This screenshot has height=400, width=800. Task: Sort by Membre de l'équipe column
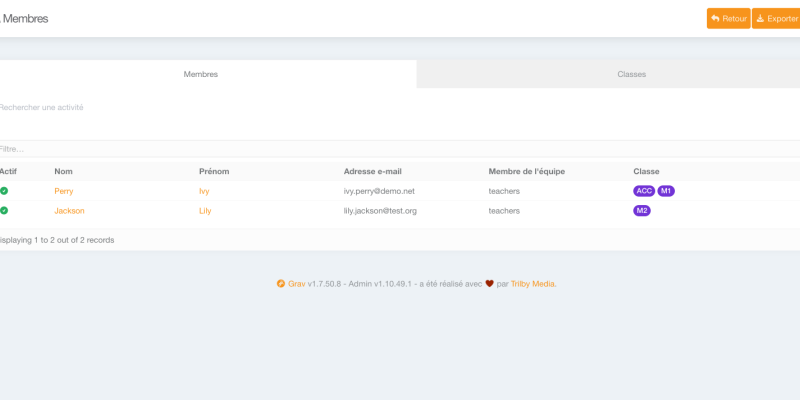coord(527,171)
